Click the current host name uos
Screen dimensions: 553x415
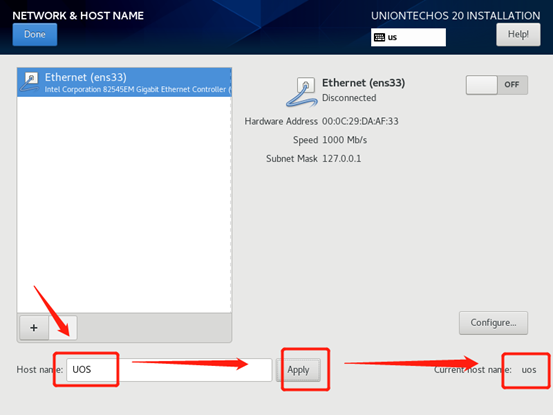529,370
